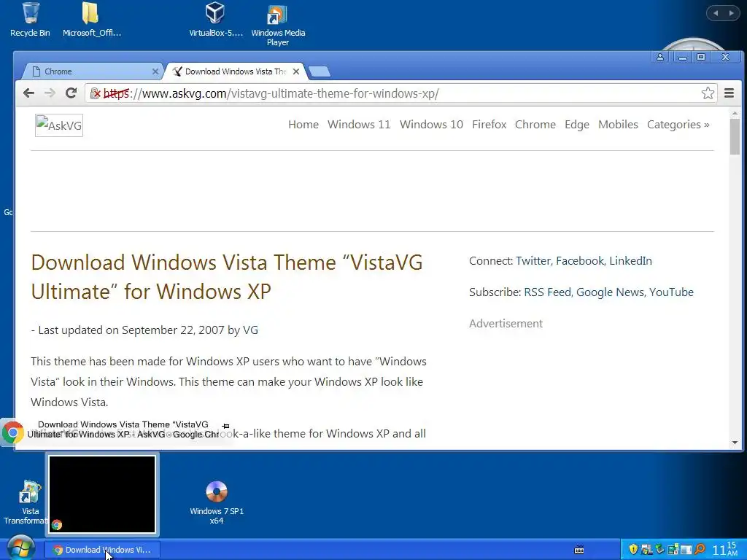Click the orange magnifier tray icon
747x560 pixels.
point(700,549)
